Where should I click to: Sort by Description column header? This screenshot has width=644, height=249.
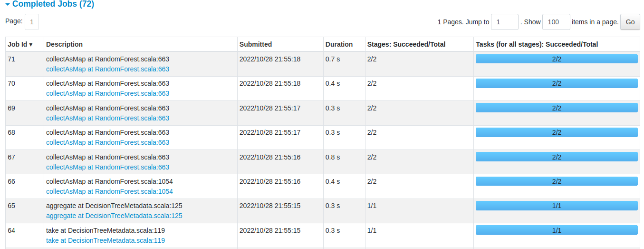coord(64,44)
